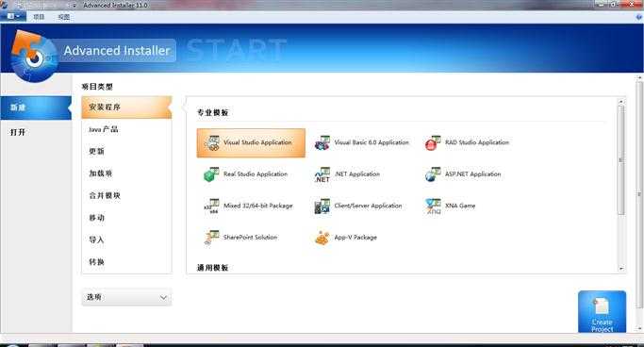Choose the App-V Package template icon
This screenshot has width=644, height=347.
click(x=322, y=238)
